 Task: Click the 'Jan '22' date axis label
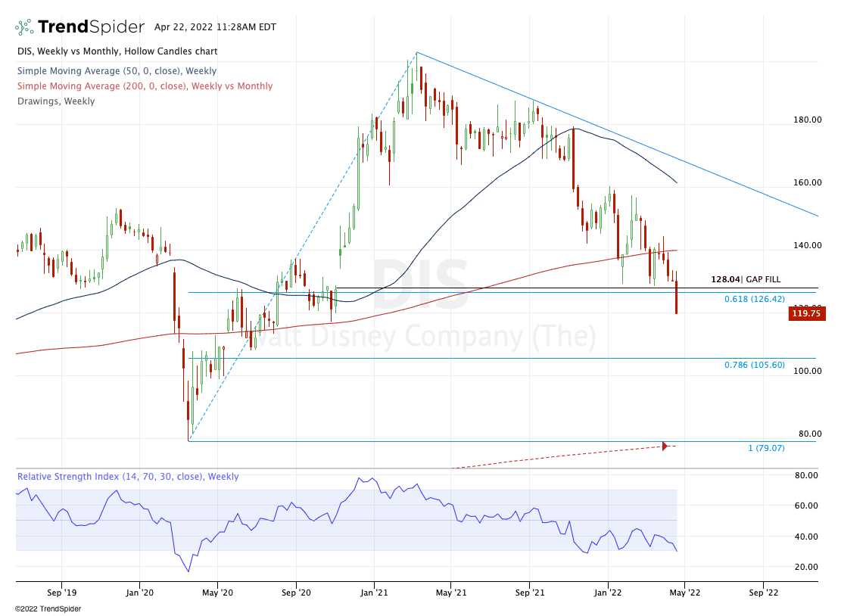(x=608, y=593)
